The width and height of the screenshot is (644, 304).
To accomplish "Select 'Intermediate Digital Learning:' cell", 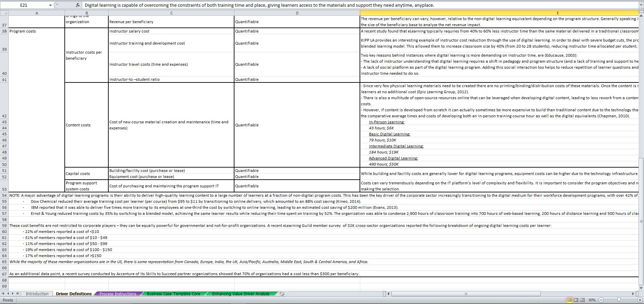I will [x=499, y=146].
